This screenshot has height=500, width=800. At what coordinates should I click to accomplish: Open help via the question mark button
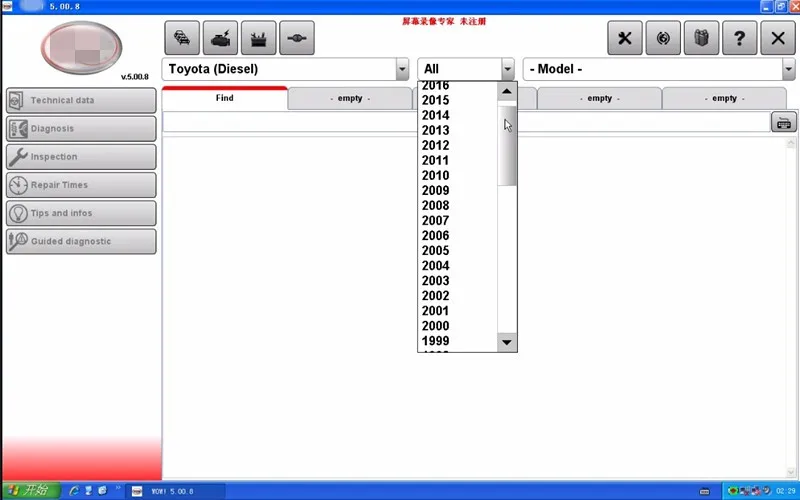740,38
